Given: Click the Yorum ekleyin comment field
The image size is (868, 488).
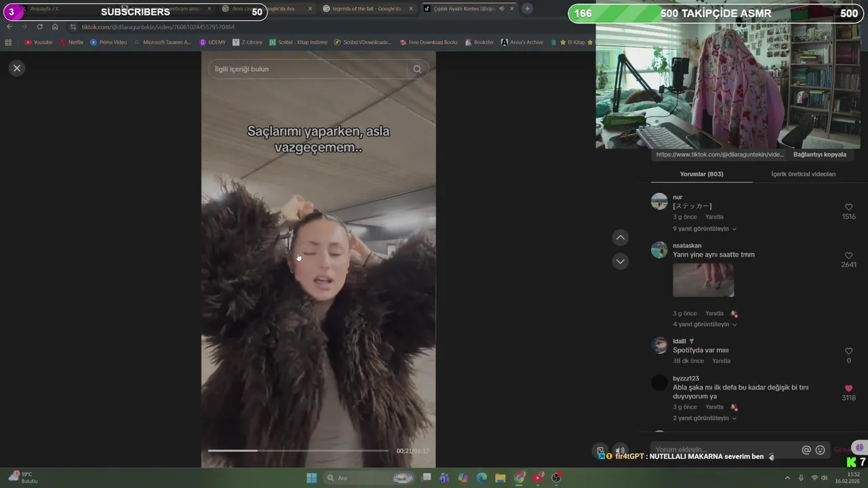Looking at the screenshot, I should click(x=726, y=450).
